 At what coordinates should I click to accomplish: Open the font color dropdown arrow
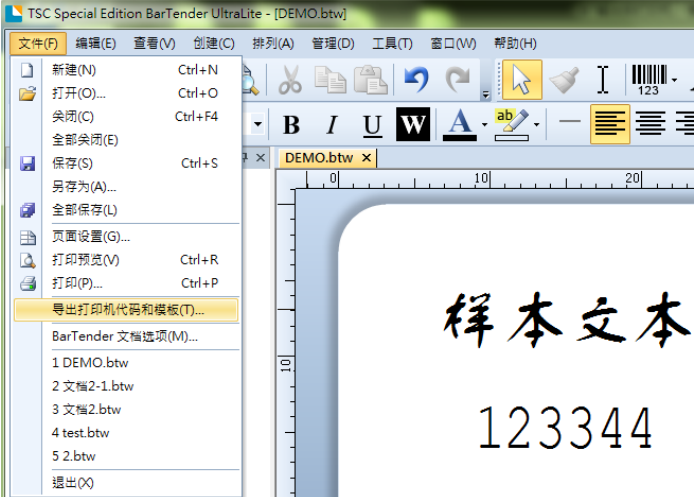(x=485, y=125)
